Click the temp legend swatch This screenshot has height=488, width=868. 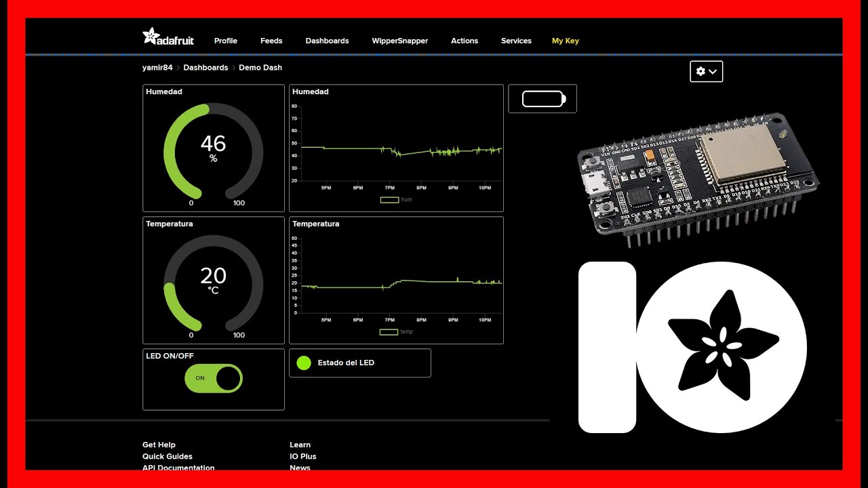[x=389, y=332]
